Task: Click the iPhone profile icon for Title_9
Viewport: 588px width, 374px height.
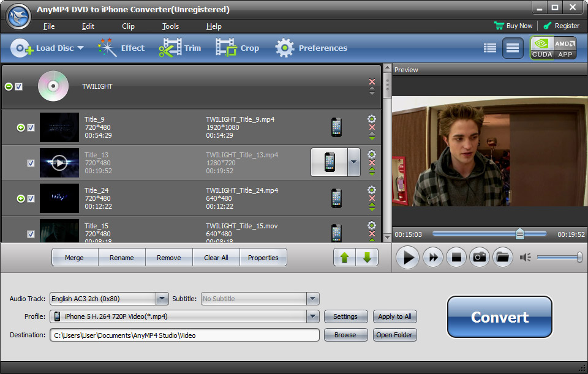Action: point(336,127)
